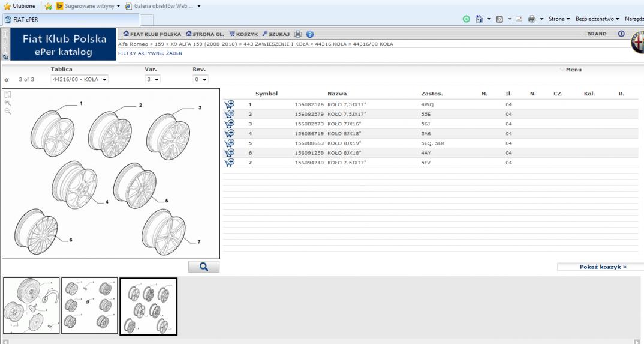Add part 156082579 to cart
The width and height of the screenshot is (644, 344).
click(x=230, y=114)
